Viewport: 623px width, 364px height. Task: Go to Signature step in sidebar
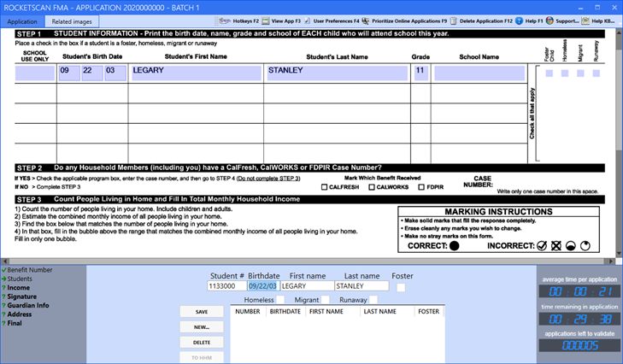click(21, 296)
